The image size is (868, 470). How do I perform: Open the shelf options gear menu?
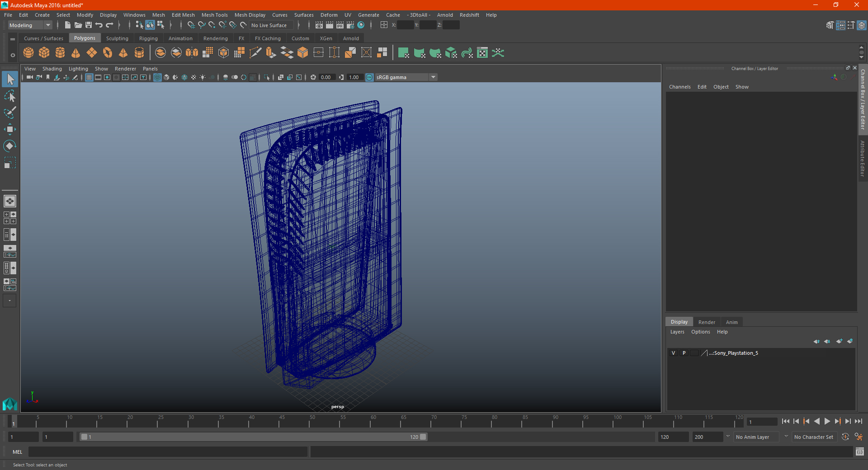click(13, 55)
